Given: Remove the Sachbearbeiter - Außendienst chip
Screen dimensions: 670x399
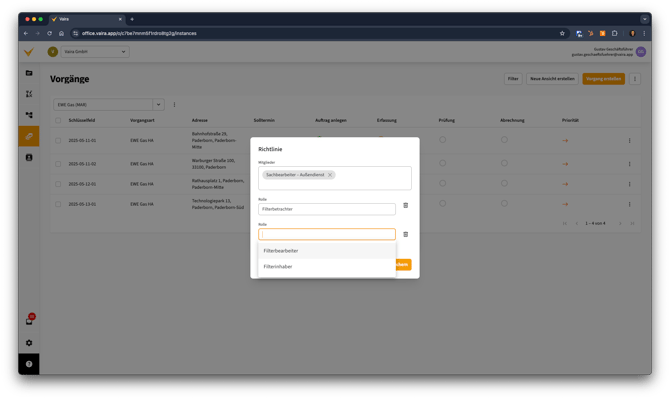Looking at the screenshot, I should pos(330,175).
